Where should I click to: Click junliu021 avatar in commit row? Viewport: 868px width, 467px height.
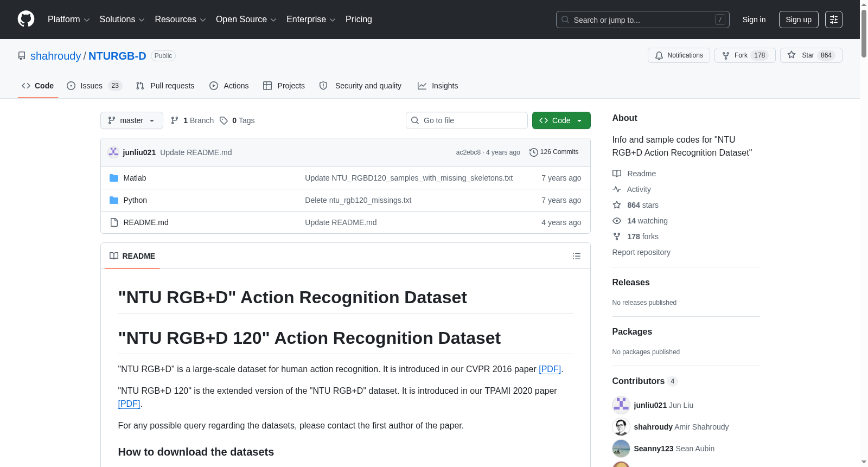(x=113, y=152)
